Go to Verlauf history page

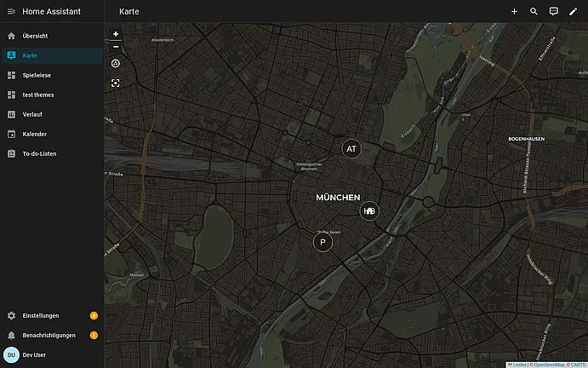(x=52, y=114)
